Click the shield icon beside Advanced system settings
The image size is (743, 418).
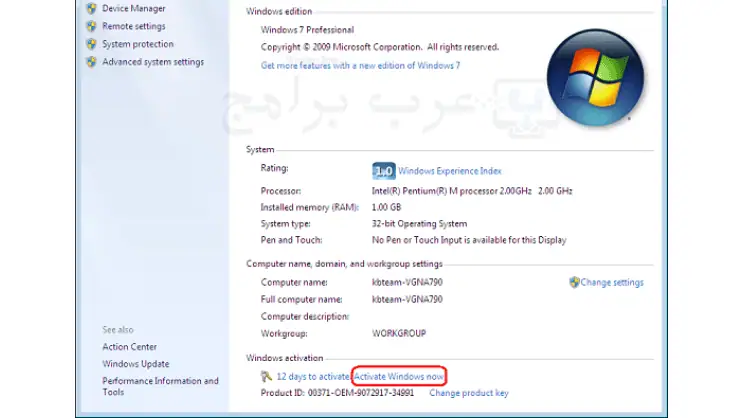(91, 62)
